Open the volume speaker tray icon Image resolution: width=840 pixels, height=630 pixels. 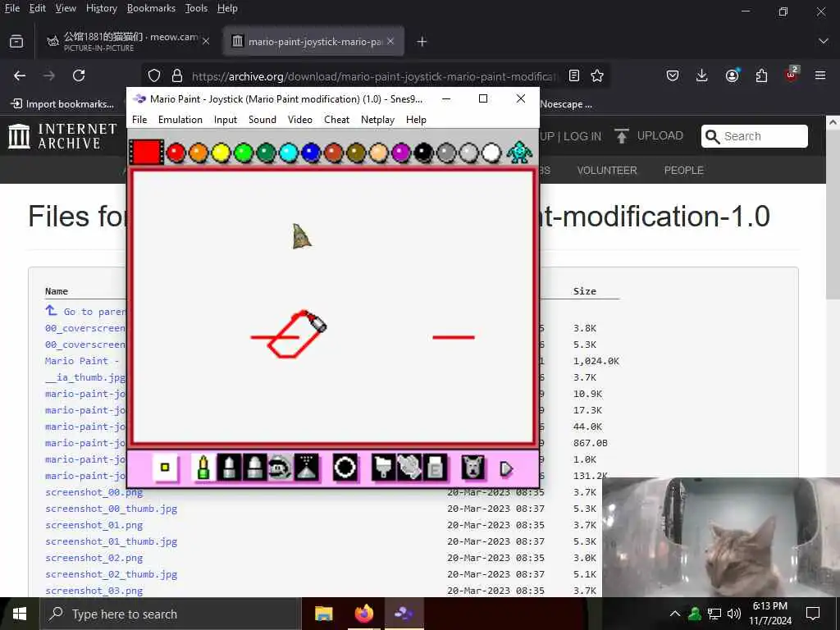(x=734, y=614)
